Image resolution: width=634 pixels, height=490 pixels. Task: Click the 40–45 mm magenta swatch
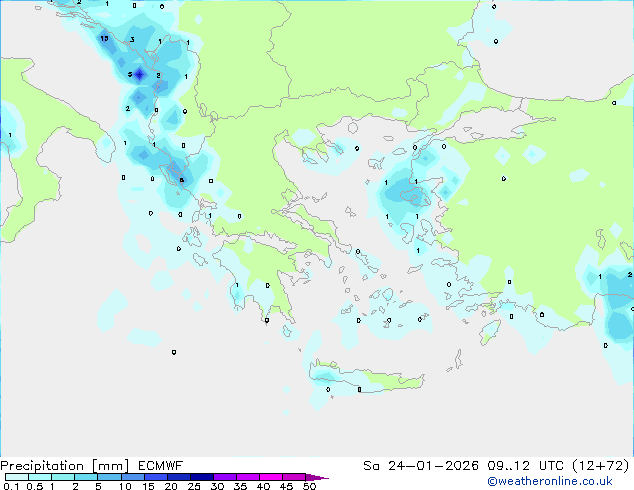[271, 477]
